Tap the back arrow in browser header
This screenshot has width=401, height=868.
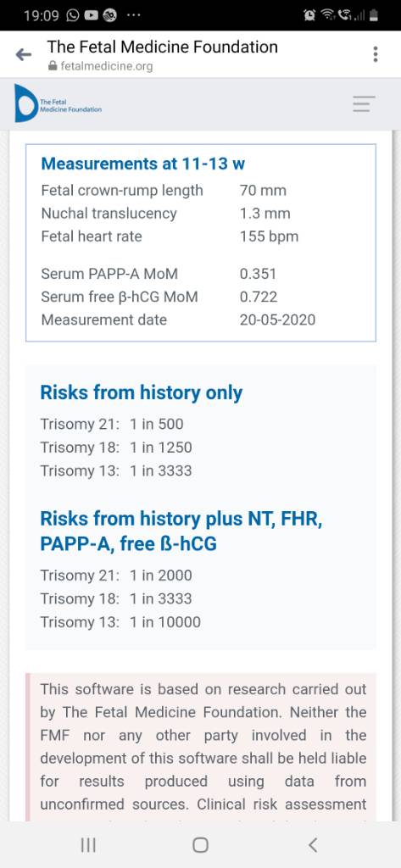click(23, 54)
